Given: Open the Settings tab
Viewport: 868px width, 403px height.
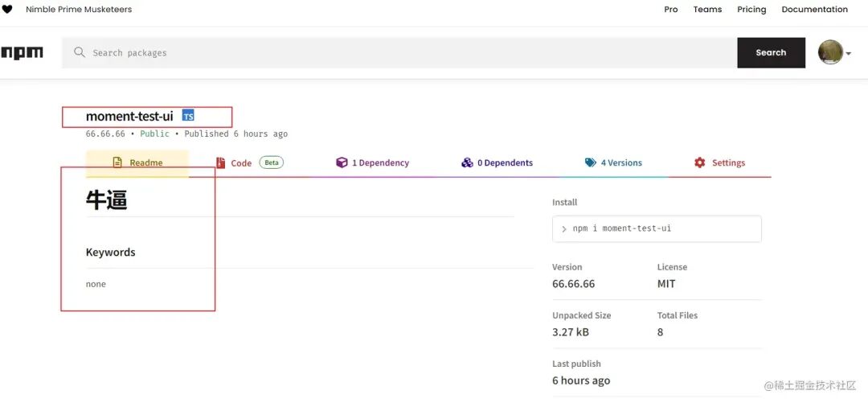Looking at the screenshot, I should pyautogui.click(x=719, y=163).
